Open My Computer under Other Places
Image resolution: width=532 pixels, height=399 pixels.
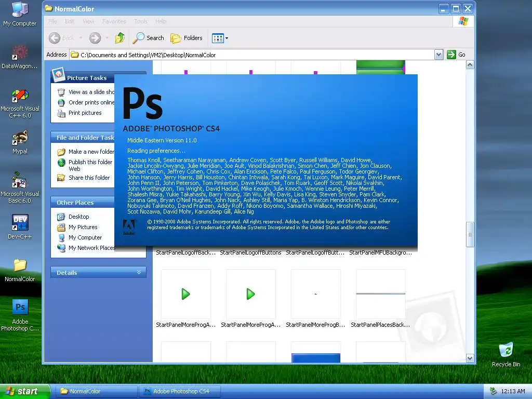(x=79, y=237)
